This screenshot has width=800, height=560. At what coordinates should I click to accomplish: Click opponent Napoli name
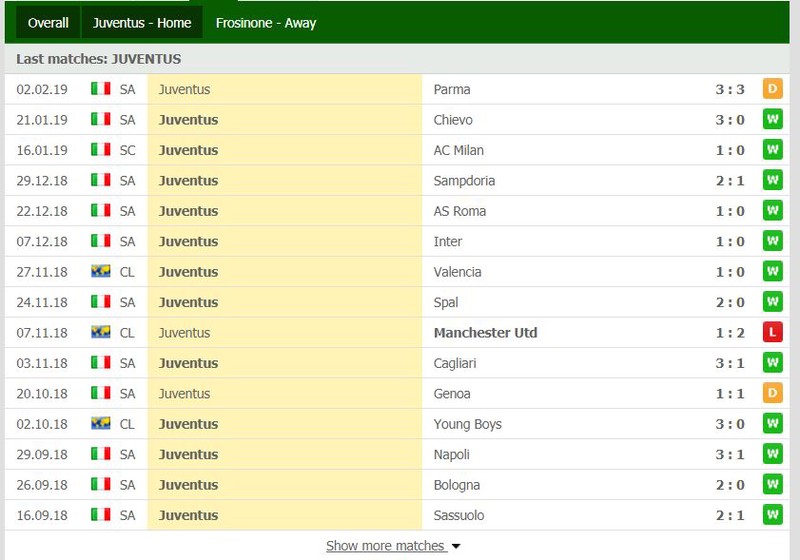452,454
